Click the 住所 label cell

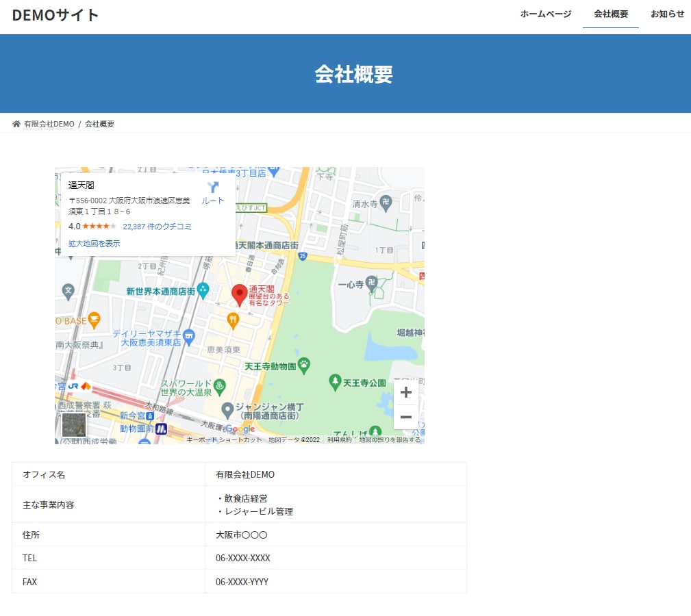(108, 535)
